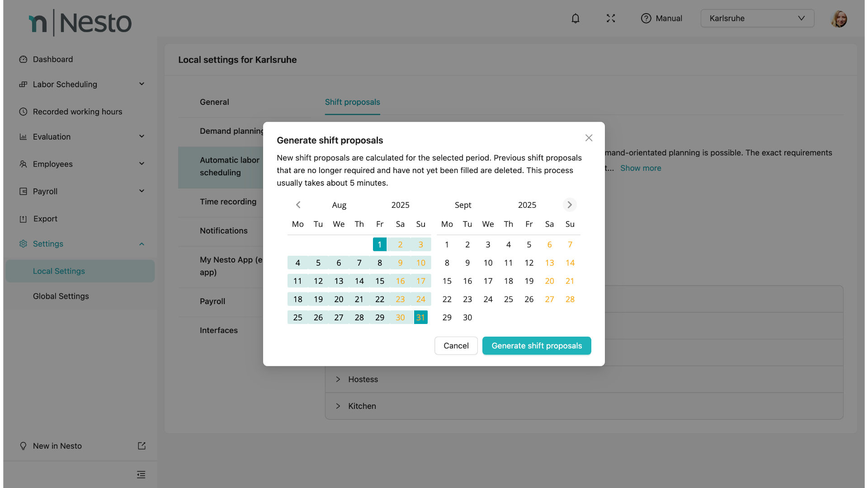Image resolution: width=868 pixels, height=488 pixels.
Task: Open the user profile avatar
Action: pyautogui.click(x=839, y=19)
